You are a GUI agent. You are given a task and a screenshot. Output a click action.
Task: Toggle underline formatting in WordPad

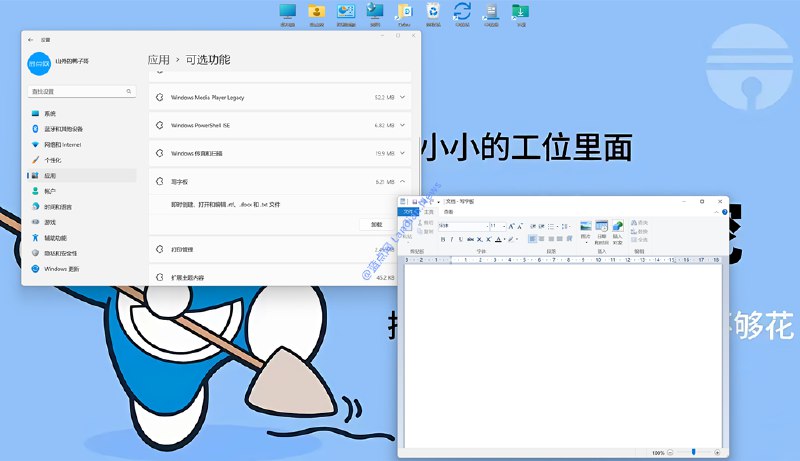pos(461,239)
